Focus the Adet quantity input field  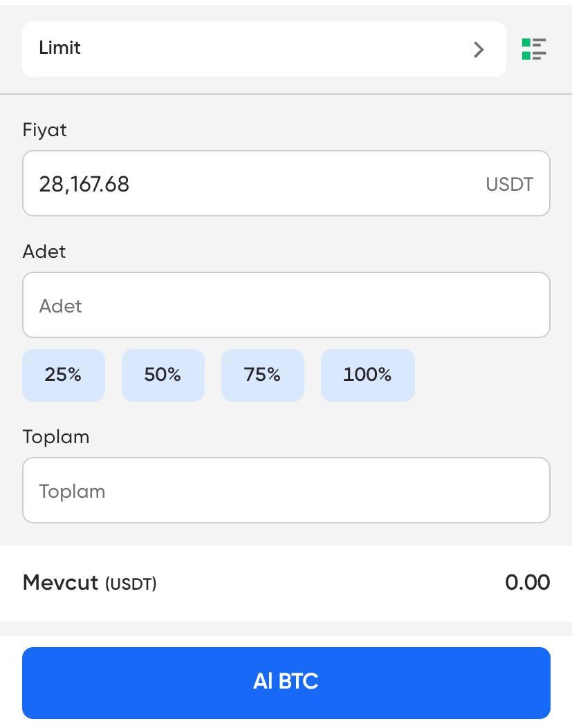(286, 305)
